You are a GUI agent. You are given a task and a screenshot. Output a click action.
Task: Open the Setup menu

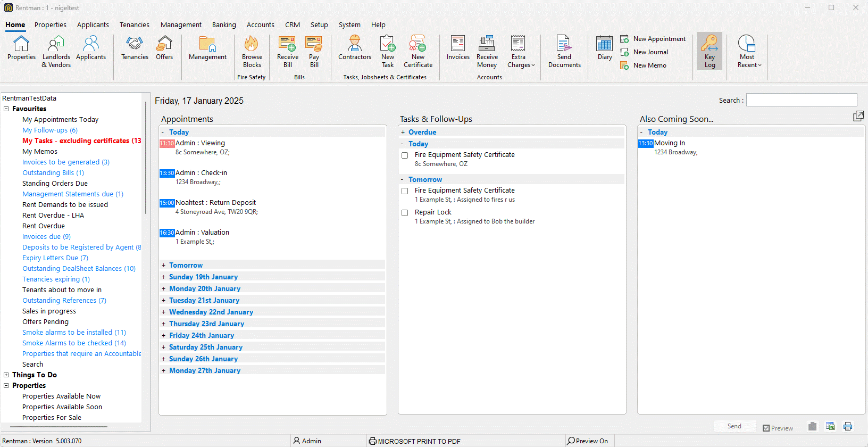click(319, 25)
